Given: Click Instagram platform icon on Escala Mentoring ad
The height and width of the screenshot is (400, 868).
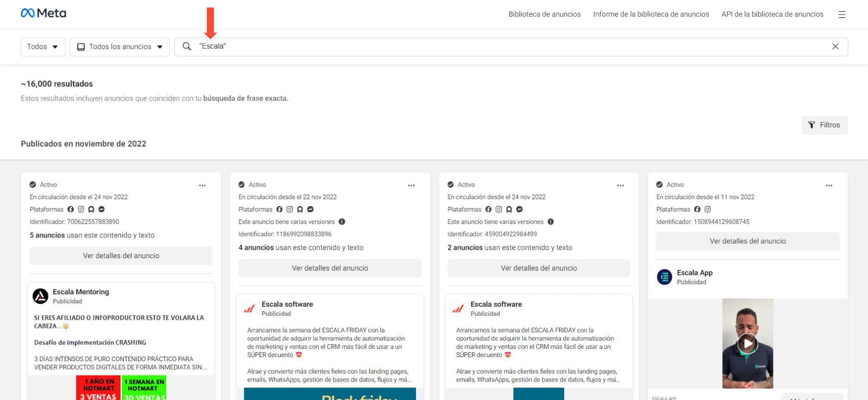Looking at the screenshot, I should pos(81,209).
